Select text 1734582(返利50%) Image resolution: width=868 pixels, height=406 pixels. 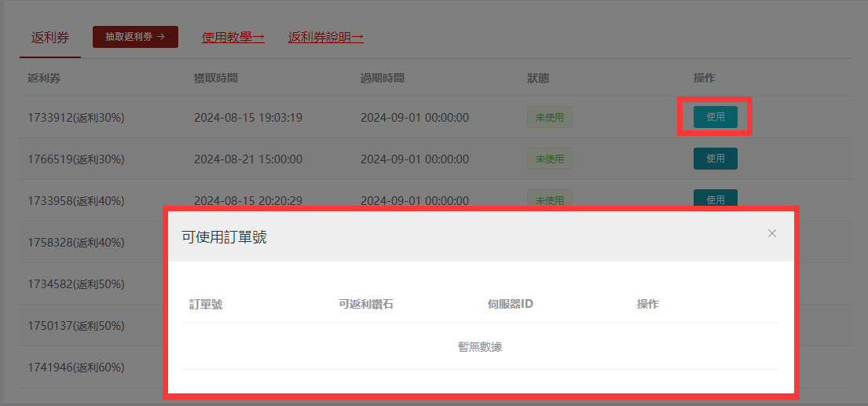[x=76, y=283]
